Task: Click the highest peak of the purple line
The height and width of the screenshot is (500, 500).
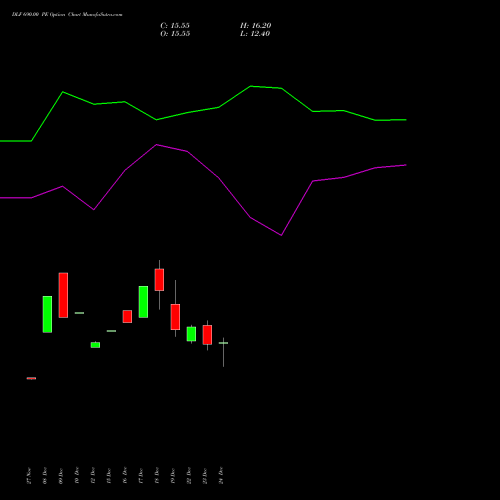Action: [157, 145]
